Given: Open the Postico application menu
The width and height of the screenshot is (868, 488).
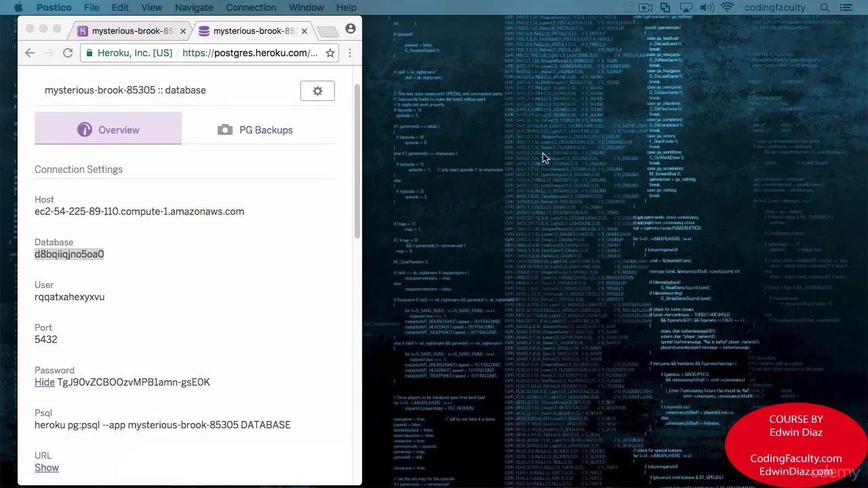Looking at the screenshot, I should coord(54,7).
